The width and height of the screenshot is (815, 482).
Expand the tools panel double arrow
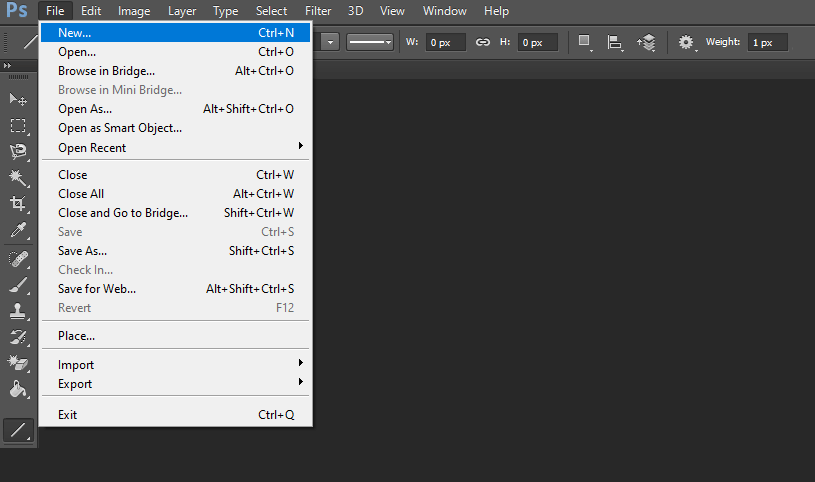coord(7,66)
